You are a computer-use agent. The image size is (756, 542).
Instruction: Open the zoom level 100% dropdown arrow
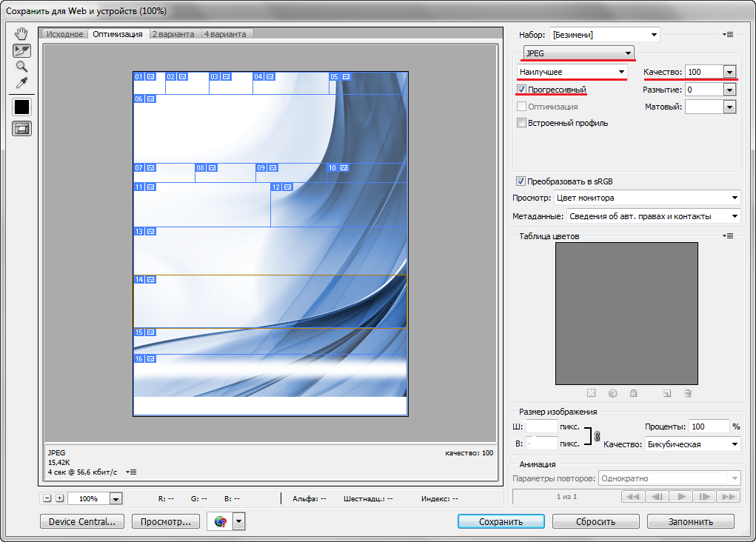coord(116,498)
